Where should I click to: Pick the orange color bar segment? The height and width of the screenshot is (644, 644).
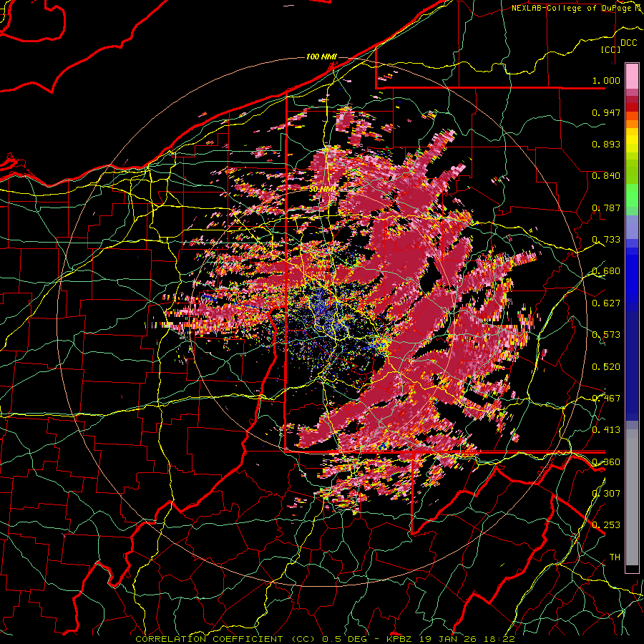[632, 124]
